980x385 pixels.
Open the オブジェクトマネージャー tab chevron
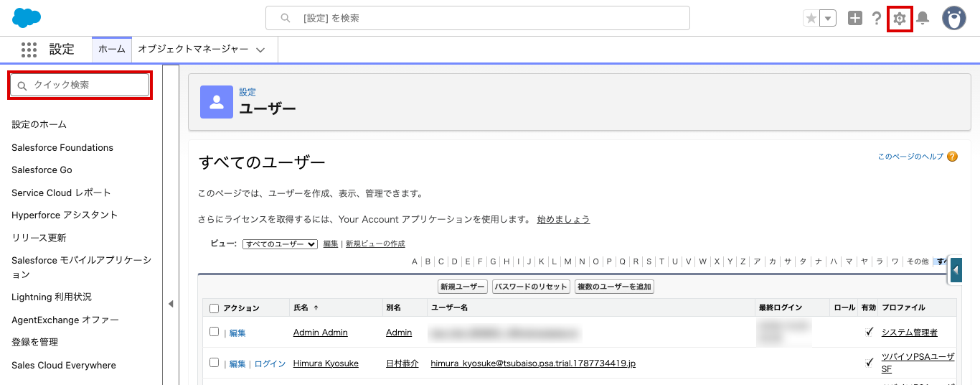pos(260,50)
